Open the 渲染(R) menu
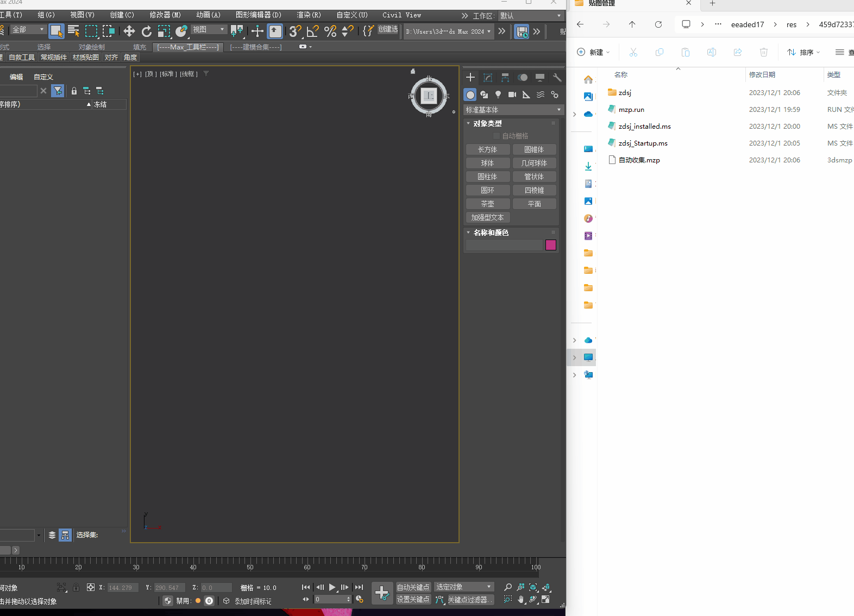The width and height of the screenshot is (854, 616). [x=309, y=15]
